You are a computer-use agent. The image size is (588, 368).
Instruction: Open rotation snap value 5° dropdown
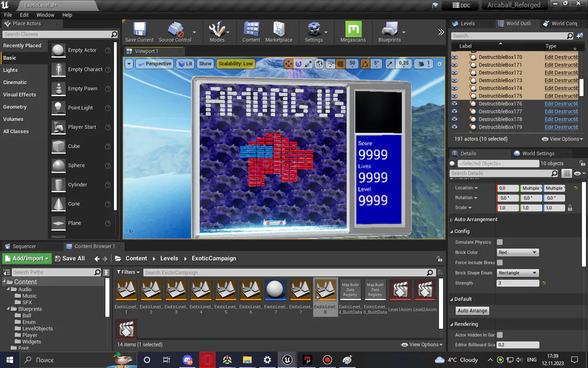[376, 64]
